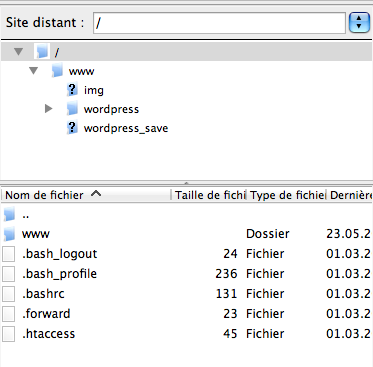
Task: Click the .bash_profile file icon
Action: [x=9, y=274]
